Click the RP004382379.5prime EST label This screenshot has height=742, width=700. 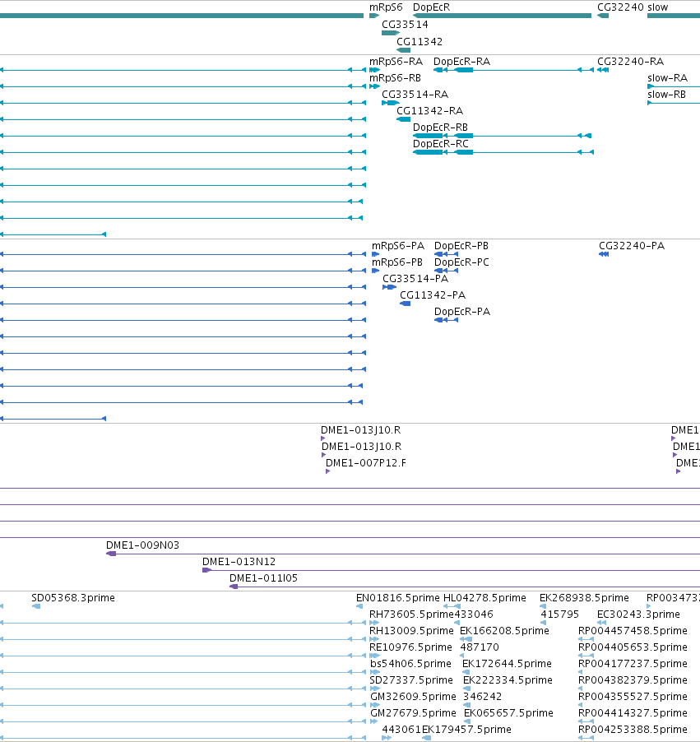(x=633, y=680)
